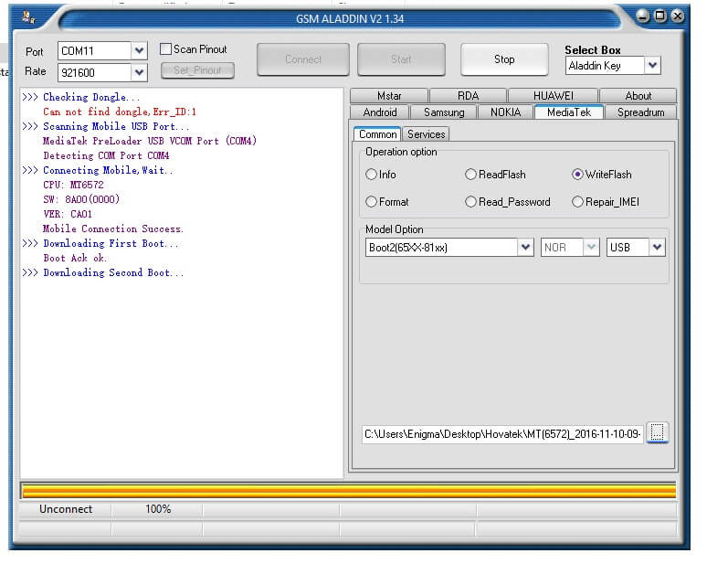Click the 'MediaTek PreLoader USB VCOM Port' line
728x564 pixels.
(x=150, y=141)
